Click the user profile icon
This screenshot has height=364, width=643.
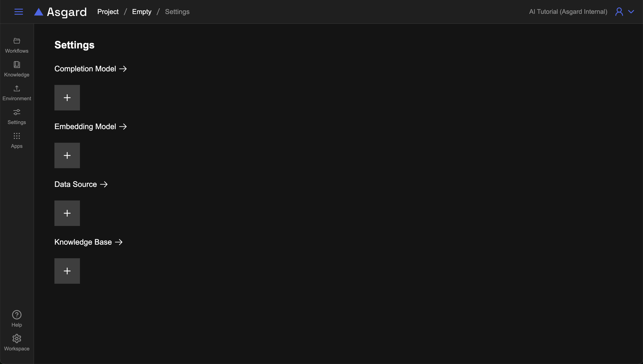tap(619, 12)
